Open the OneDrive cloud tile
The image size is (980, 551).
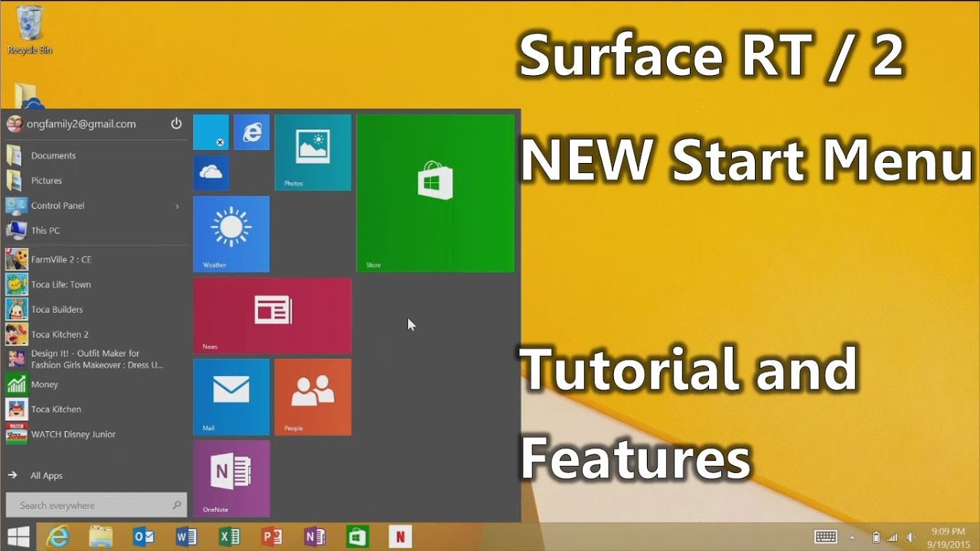211,173
